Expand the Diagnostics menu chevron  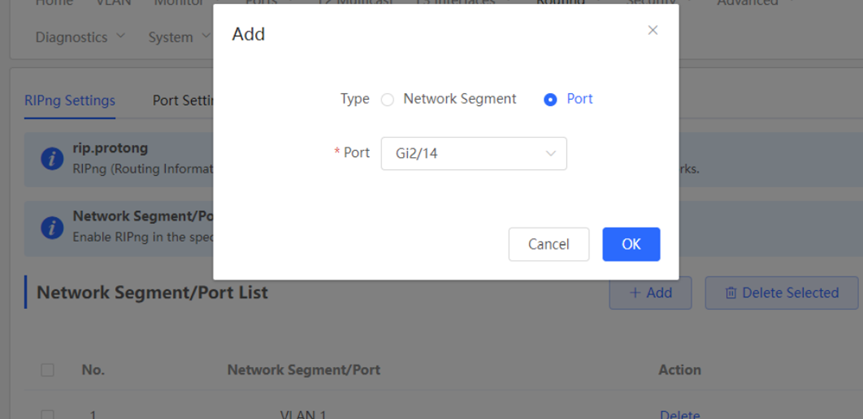[x=121, y=36]
